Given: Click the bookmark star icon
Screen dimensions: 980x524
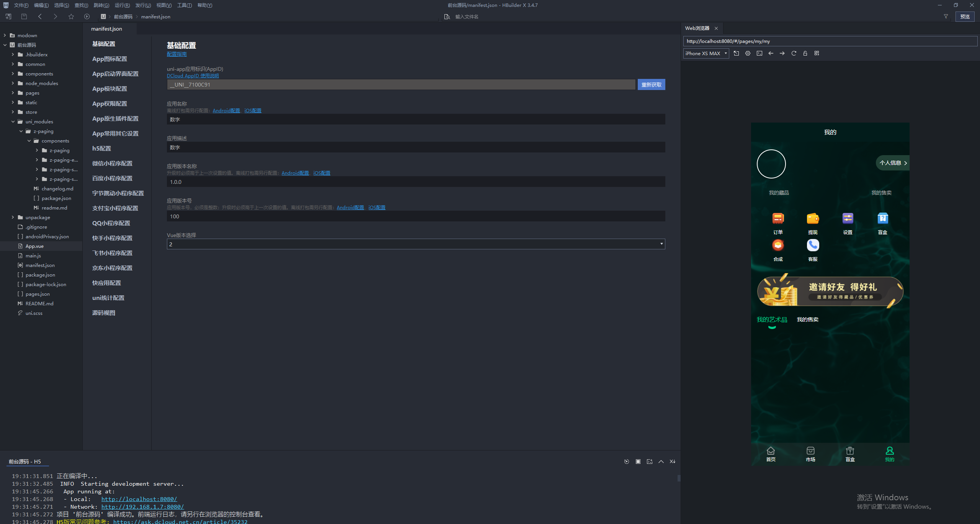Looking at the screenshot, I should tap(71, 16).
